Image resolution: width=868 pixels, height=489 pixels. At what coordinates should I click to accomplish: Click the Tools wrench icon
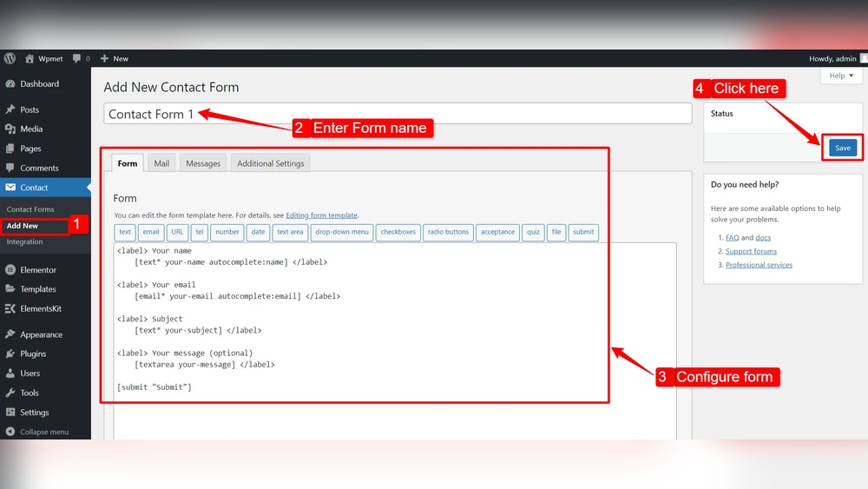[10, 393]
